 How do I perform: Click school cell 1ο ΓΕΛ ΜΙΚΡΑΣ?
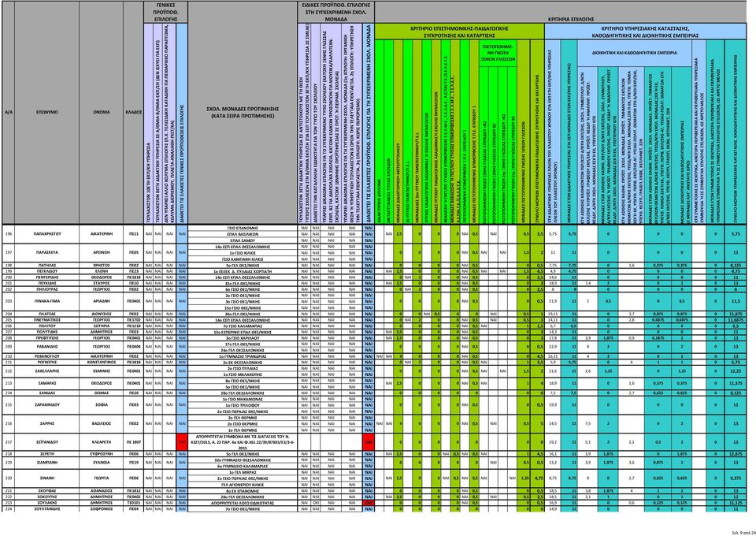click(x=242, y=472)
